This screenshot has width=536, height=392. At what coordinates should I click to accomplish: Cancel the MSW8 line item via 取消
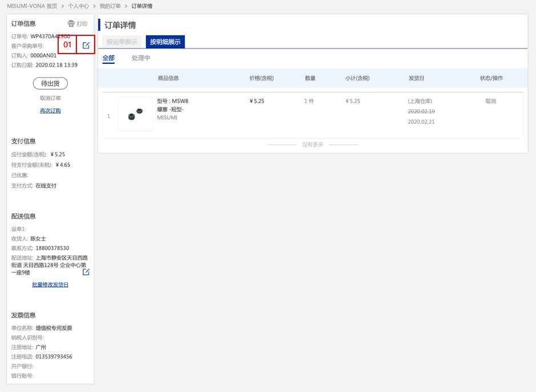point(490,101)
